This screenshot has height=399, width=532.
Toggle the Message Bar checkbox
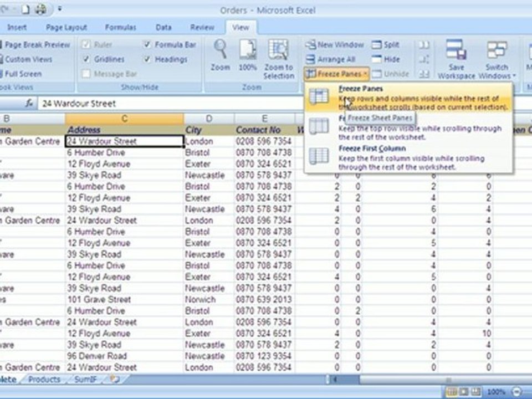pyautogui.click(x=86, y=74)
